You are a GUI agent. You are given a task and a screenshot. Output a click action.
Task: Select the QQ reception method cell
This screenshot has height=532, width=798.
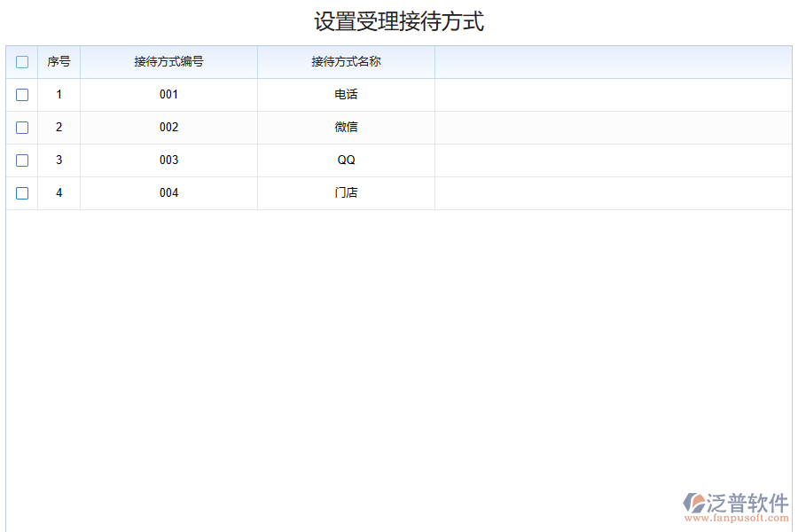coord(346,160)
